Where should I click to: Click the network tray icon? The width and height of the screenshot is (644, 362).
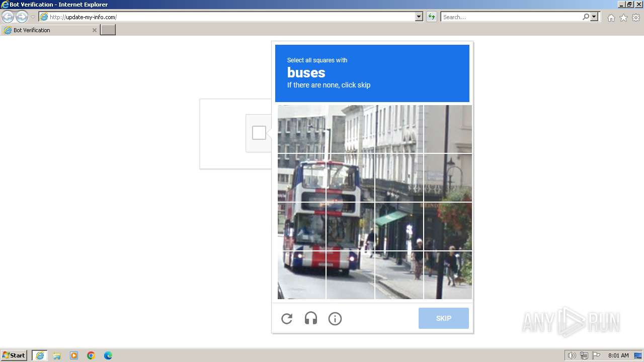[584, 355]
